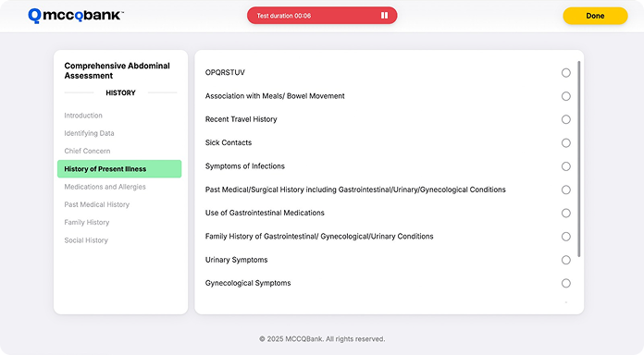The width and height of the screenshot is (644, 355).
Task: Mark Association with Meals/Bowel Movement circle
Action: (x=566, y=96)
